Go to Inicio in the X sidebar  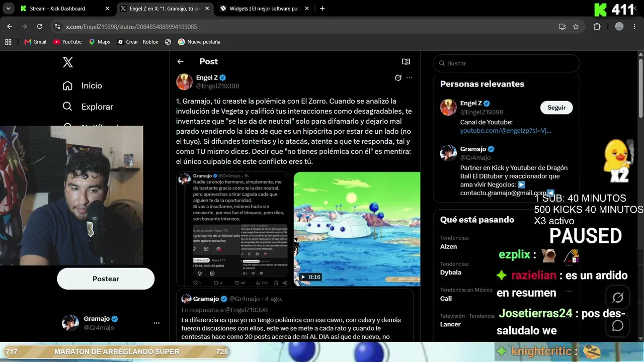tap(83, 85)
